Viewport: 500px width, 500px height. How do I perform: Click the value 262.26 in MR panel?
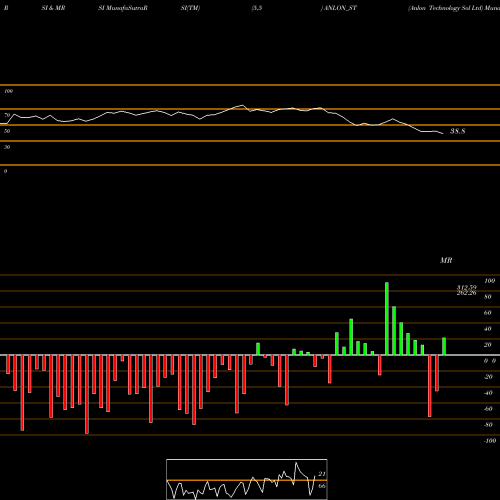(x=467, y=293)
